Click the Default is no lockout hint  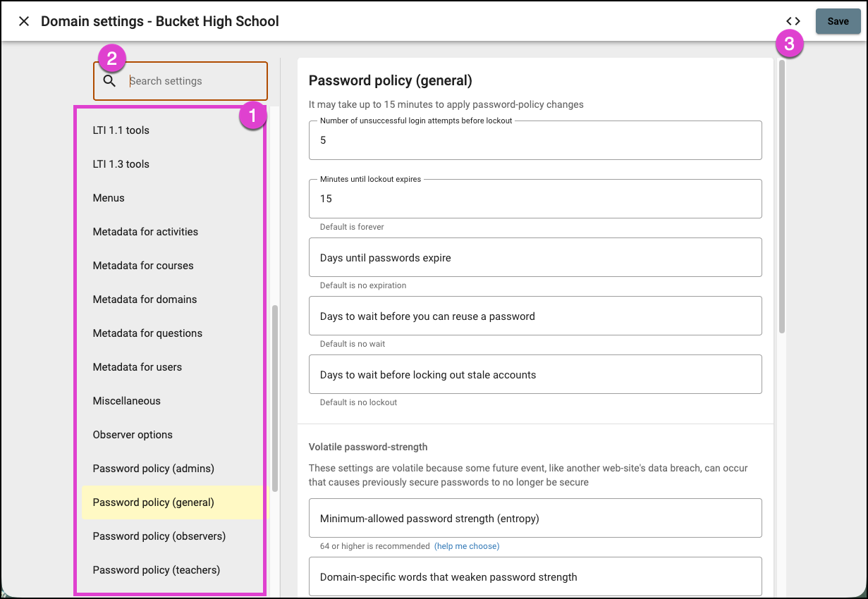(x=358, y=402)
